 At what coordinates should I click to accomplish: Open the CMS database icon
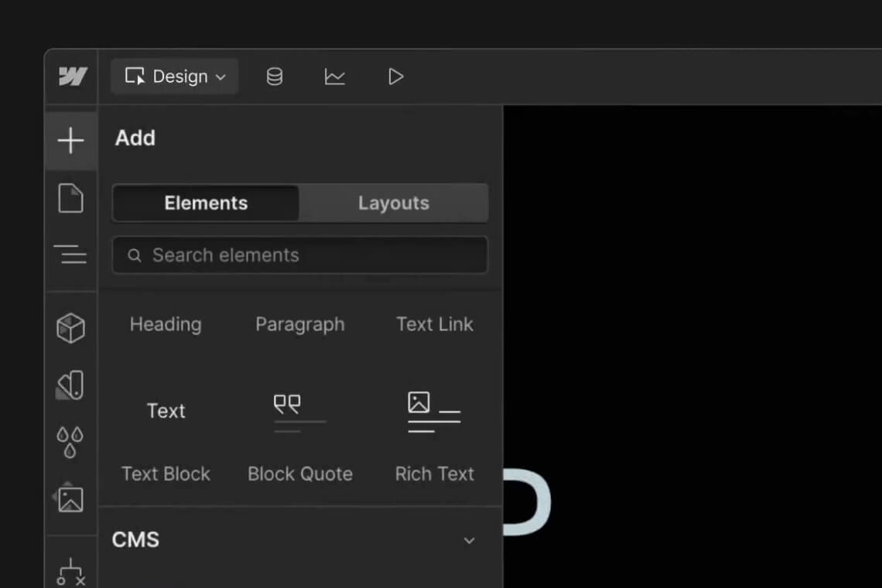coord(275,77)
